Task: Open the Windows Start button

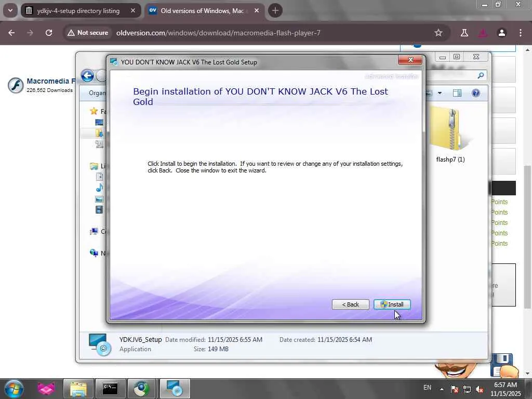Action: 14,389
